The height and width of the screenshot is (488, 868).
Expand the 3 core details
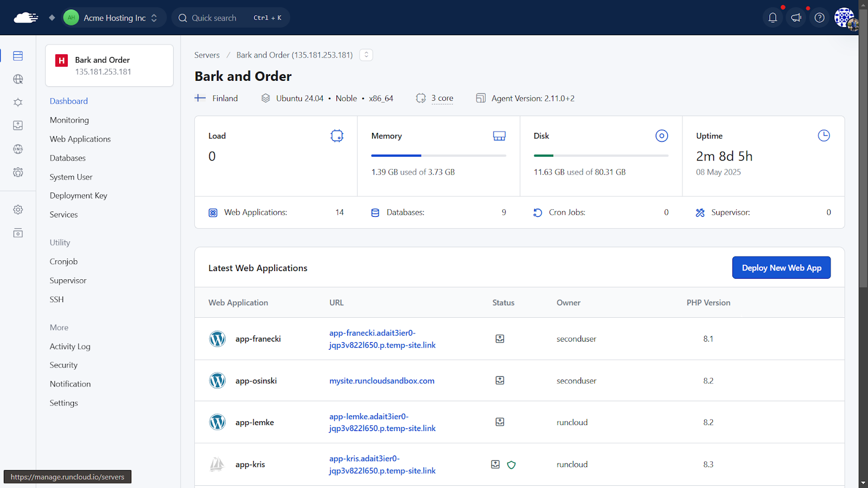(x=442, y=98)
